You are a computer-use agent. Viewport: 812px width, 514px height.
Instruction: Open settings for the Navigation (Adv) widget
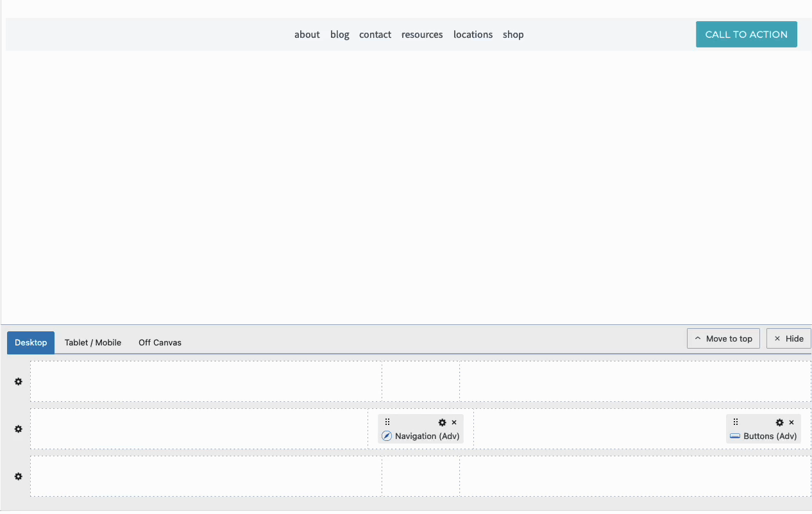(x=443, y=422)
